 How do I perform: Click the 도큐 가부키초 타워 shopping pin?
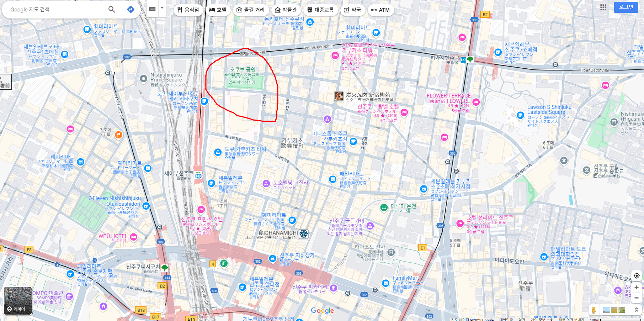tap(218, 152)
